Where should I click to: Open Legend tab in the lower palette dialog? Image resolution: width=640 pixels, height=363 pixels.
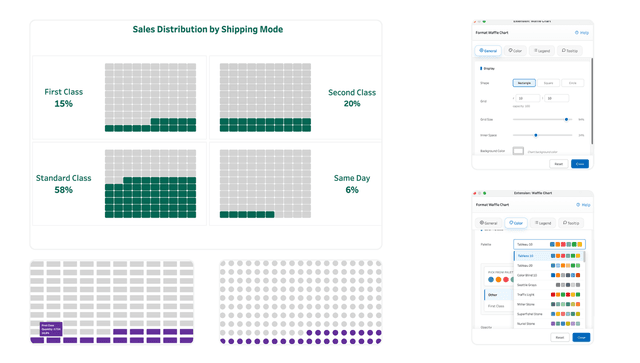(x=542, y=223)
